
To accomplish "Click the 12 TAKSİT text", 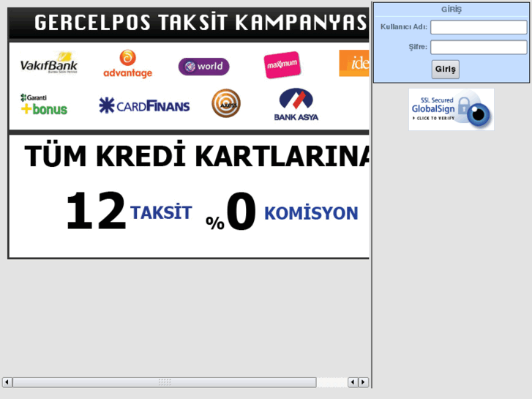I will point(130,211).
